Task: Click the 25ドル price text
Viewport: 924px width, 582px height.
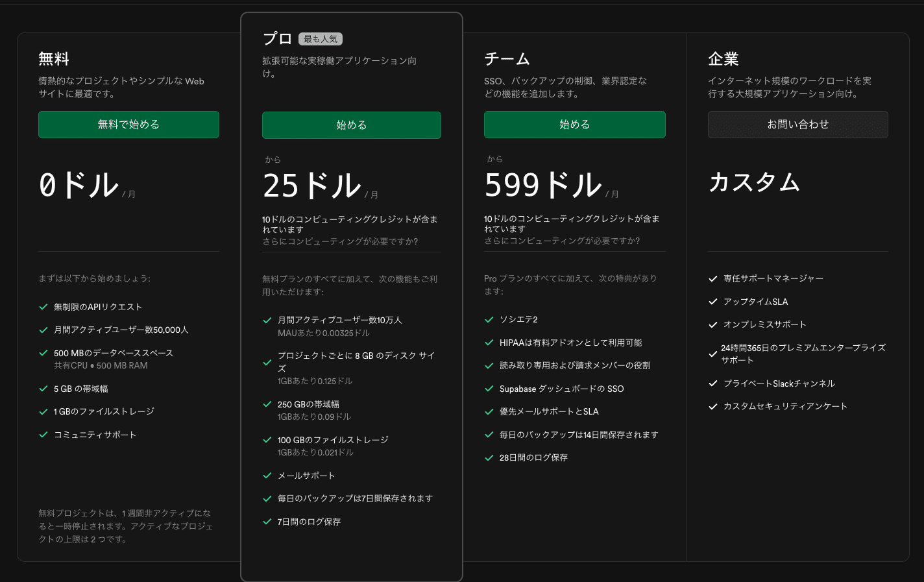Action: (x=312, y=186)
